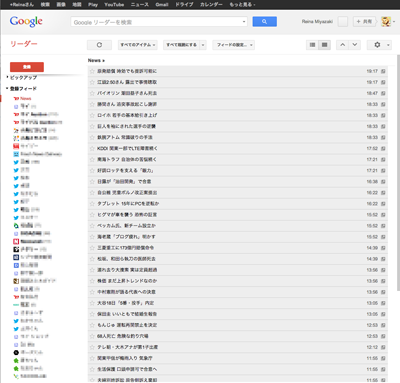The image size is (400, 383).
Task: Open the フィードの設定 dropdown
Action: click(x=234, y=45)
